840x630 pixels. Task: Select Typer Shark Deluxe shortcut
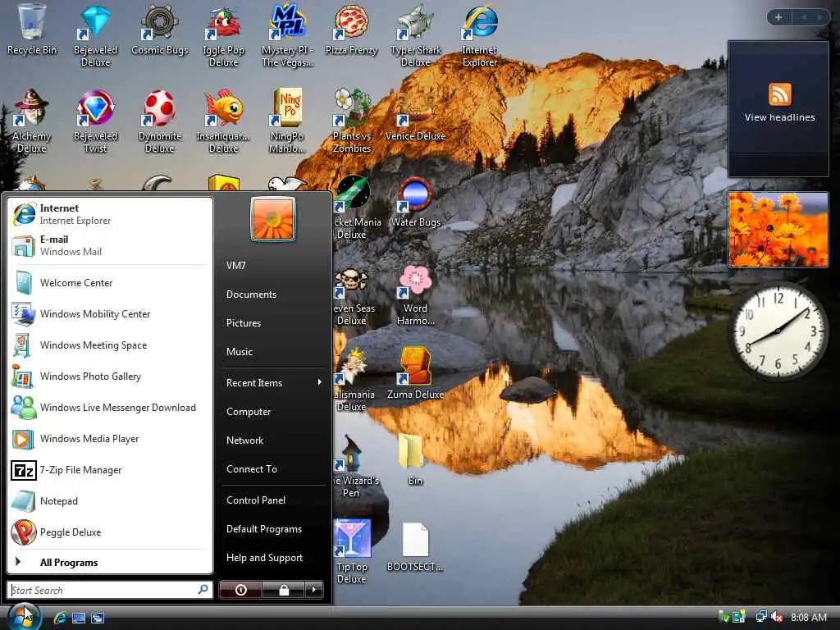416,35
